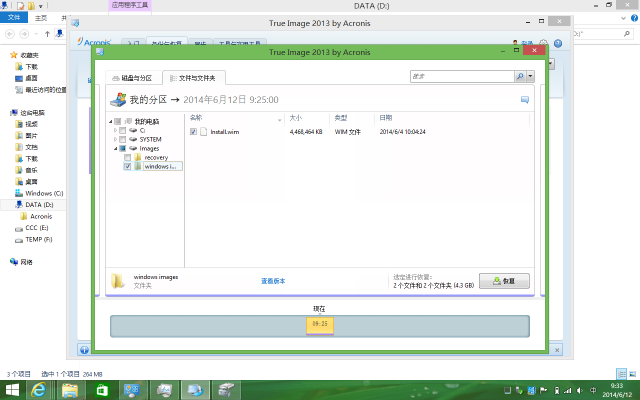Collapse the Images drive node
The image size is (640, 400).
(116, 149)
